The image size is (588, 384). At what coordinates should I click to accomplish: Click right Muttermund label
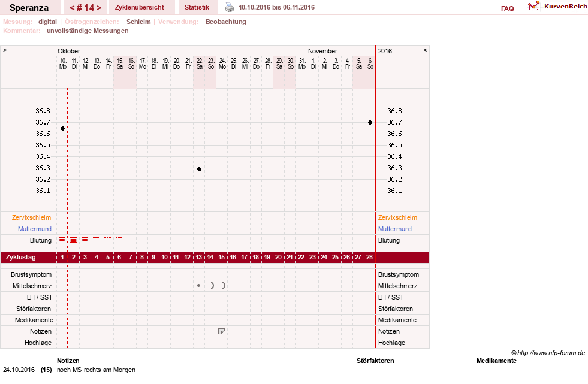click(395, 229)
